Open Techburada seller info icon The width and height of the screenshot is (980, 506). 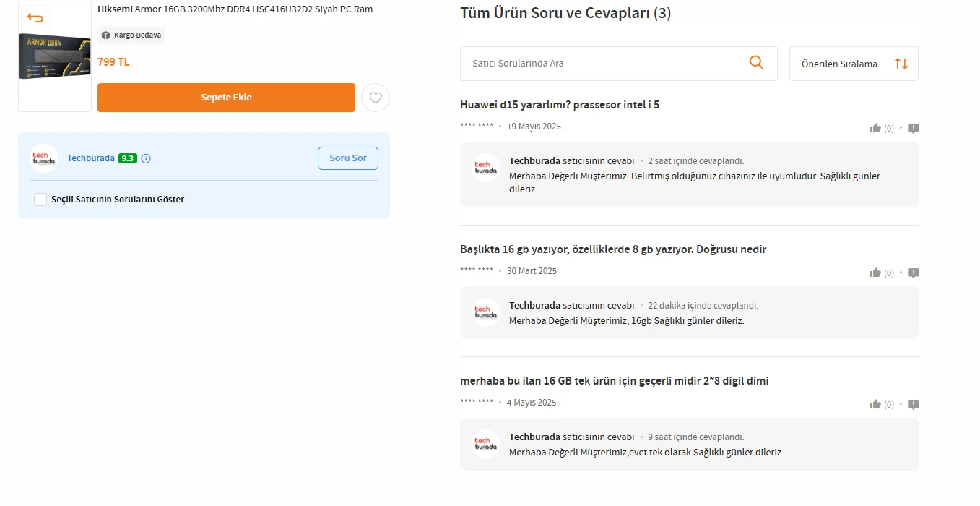pos(146,158)
